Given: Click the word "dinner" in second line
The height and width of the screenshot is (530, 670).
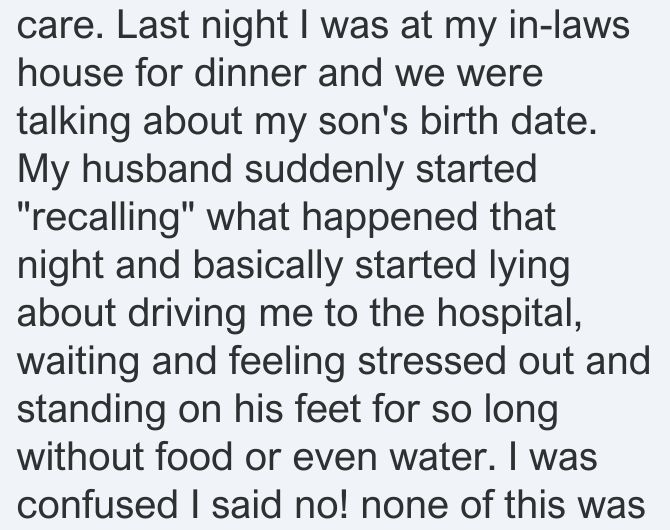Looking at the screenshot, I should click(x=250, y=73).
